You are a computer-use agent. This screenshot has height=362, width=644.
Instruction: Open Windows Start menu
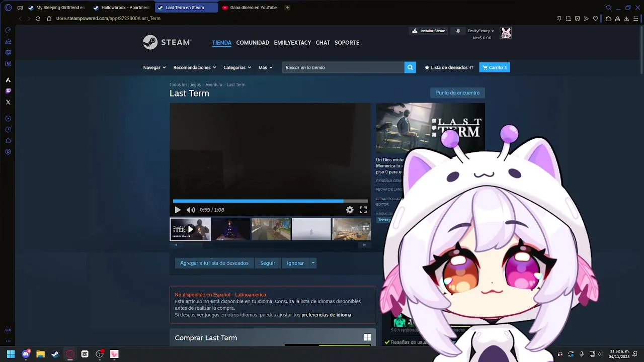(11, 354)
